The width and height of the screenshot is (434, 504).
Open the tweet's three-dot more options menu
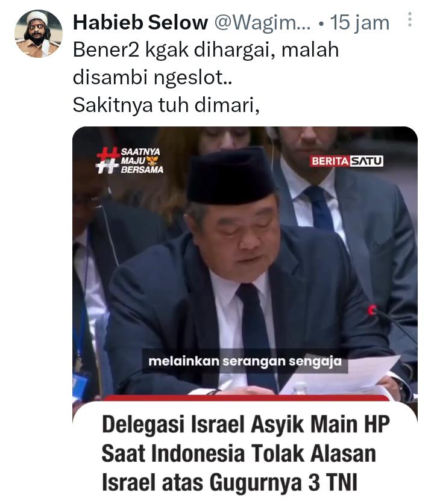tap(409, 20)
